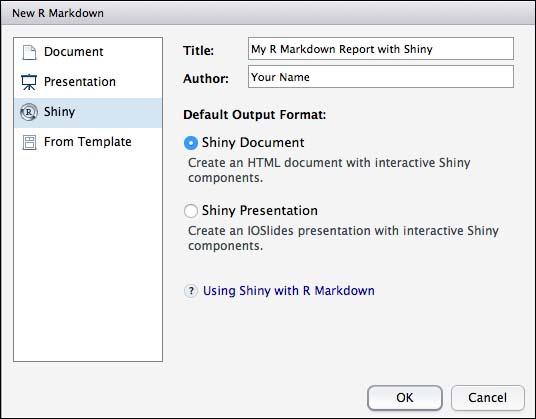This screenshot has height=419, width=536.
Task: Click the Document page icon
Action: click(29, 52)
